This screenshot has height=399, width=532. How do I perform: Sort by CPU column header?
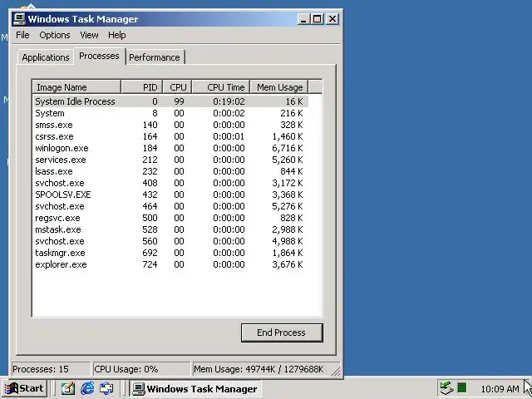[x=177, y=87]
